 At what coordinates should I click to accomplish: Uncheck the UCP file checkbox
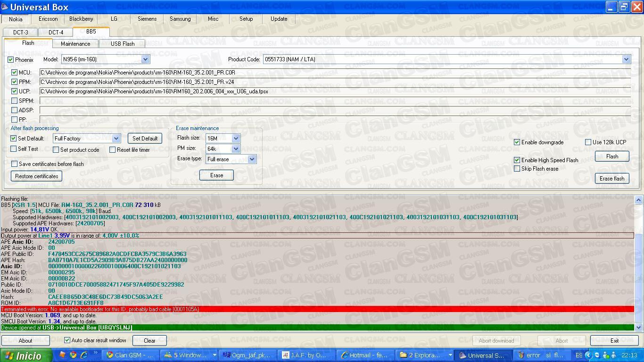[15, 91]
